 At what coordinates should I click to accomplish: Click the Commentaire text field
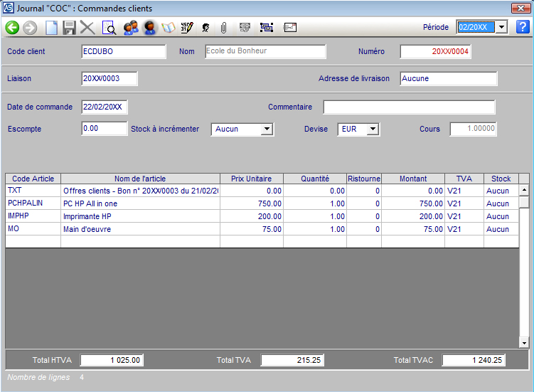[x=409, y=107]
